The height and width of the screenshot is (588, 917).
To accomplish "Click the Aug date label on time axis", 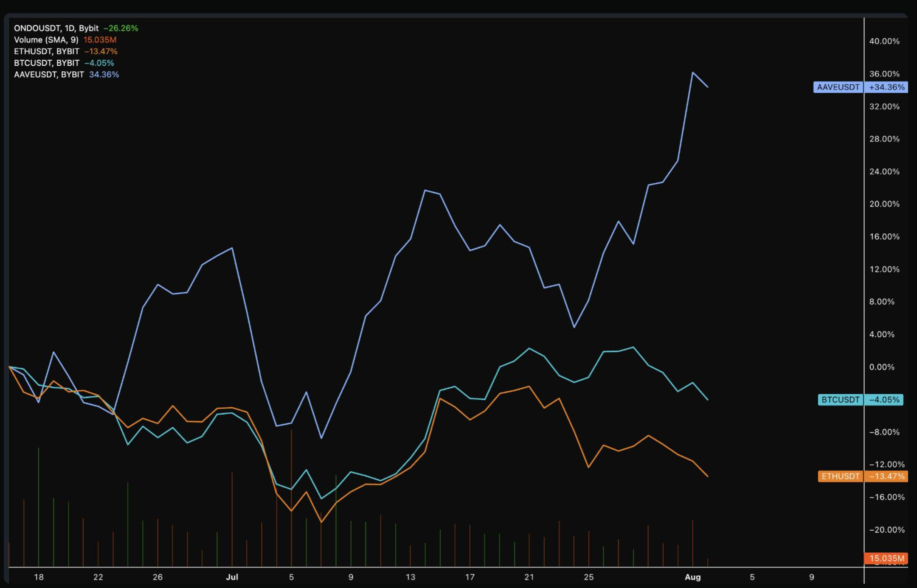I will pyautogui.click(x=692, y=577).
